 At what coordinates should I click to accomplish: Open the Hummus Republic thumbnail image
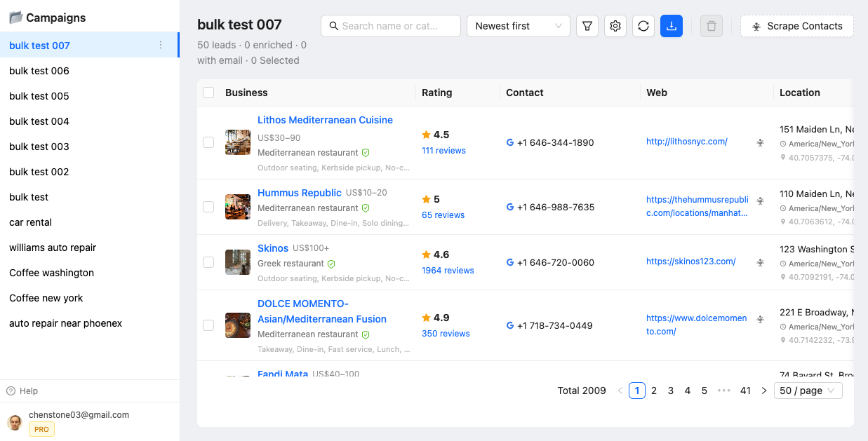pyautogui.click(x=238, y=207)
